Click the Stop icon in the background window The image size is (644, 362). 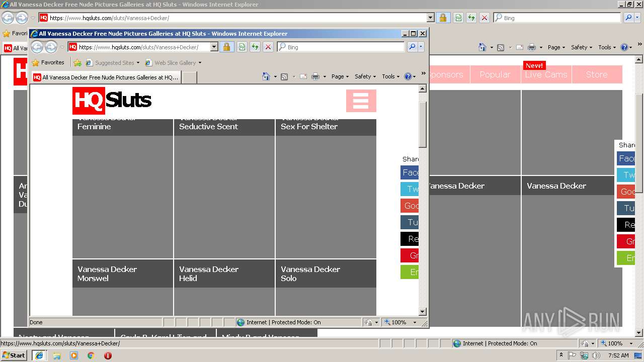(x=485, y=18)
